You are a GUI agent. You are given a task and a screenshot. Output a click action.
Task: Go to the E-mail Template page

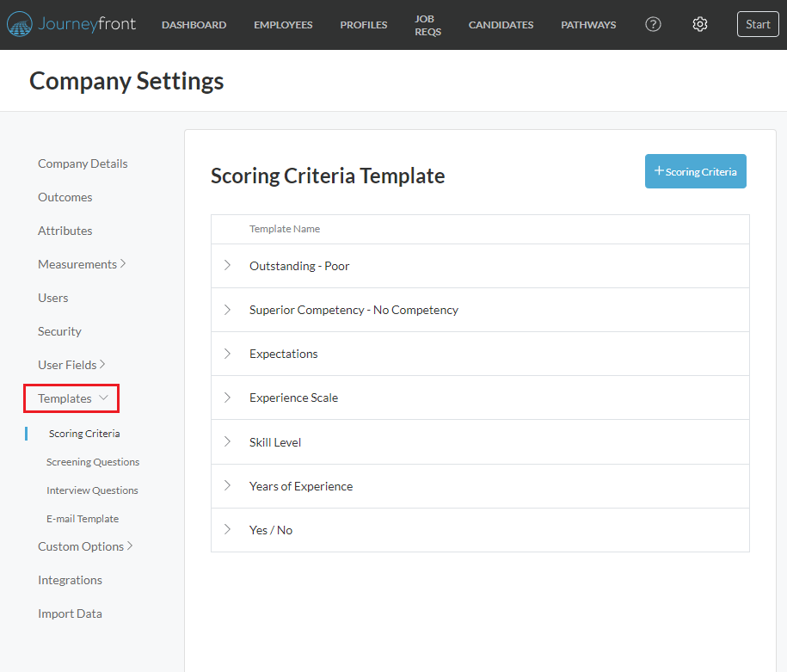coord(83,518)
